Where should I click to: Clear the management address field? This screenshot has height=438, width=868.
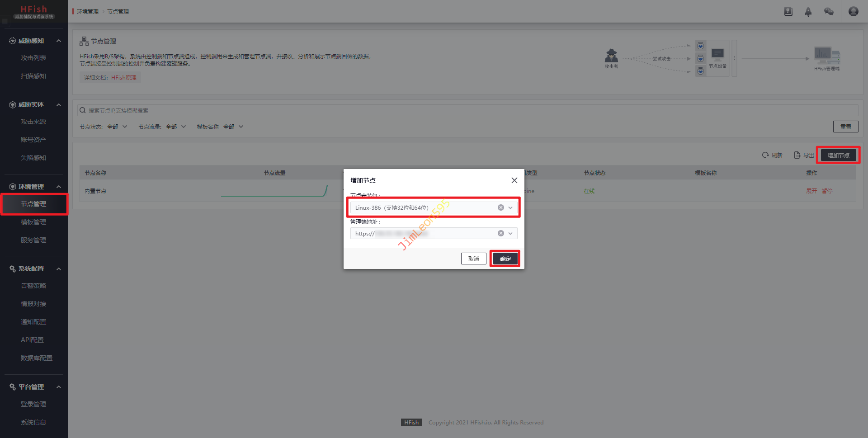(x=500, y=233)
